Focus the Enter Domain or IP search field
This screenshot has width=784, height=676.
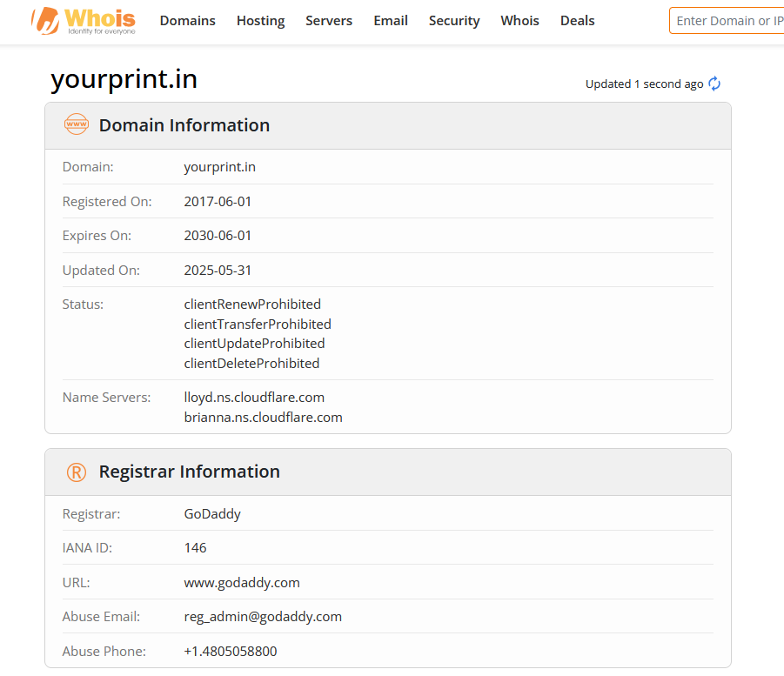click(x=727, y=21)
